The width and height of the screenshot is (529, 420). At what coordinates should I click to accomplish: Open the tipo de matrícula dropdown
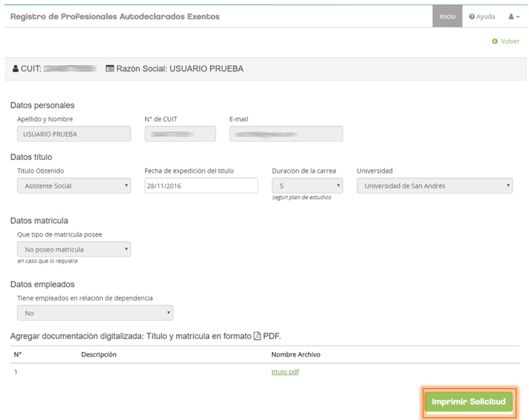click(x=74, y=249)
